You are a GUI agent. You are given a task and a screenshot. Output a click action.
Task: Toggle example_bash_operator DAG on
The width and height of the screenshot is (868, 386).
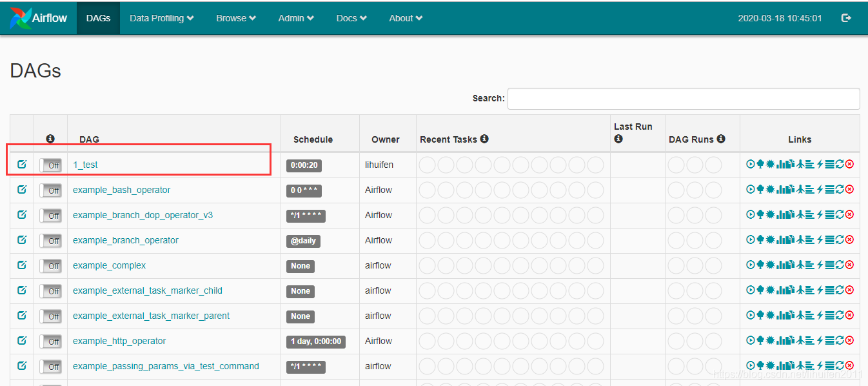click(50, 190)
